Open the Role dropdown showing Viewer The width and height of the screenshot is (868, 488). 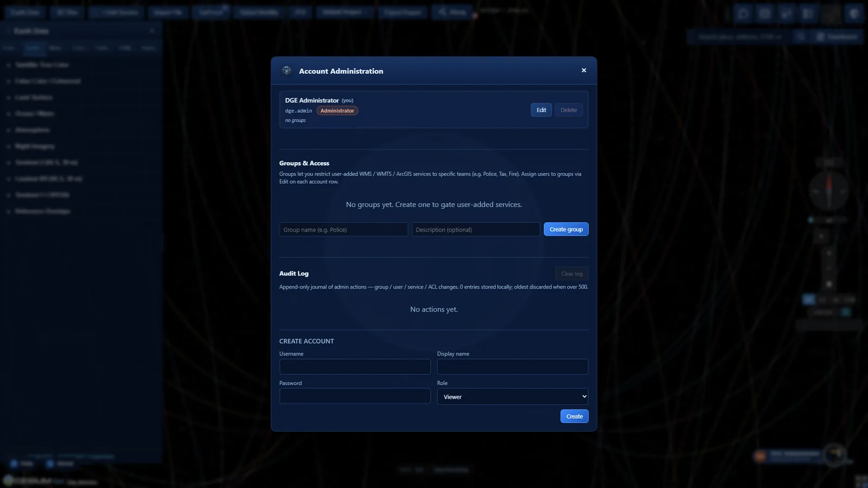coord(513,396)
